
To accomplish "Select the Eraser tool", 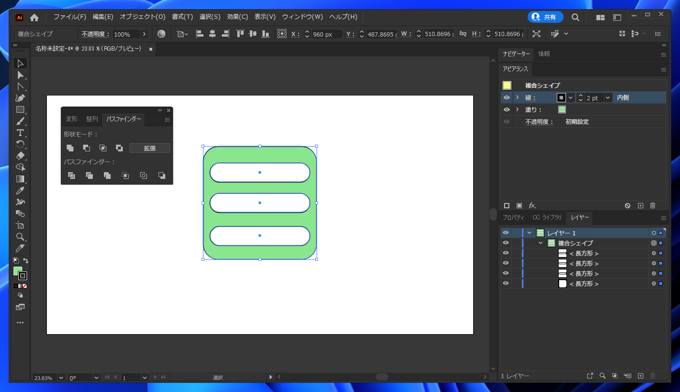I will coord(20,156).
